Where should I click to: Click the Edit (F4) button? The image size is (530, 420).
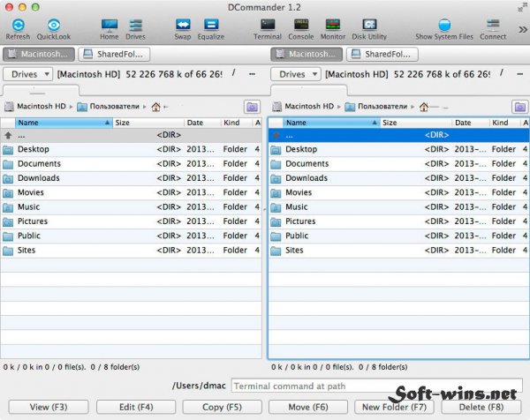click(x=136, y=407)
